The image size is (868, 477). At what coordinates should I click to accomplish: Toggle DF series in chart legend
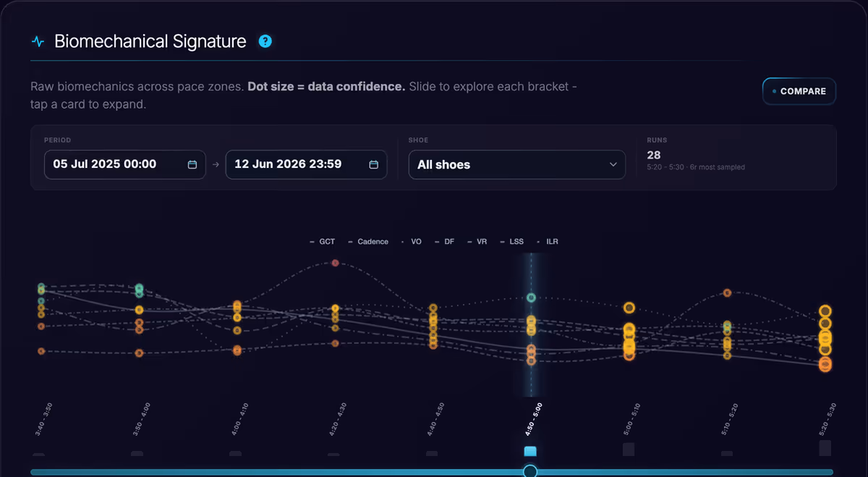click(445, 242)
